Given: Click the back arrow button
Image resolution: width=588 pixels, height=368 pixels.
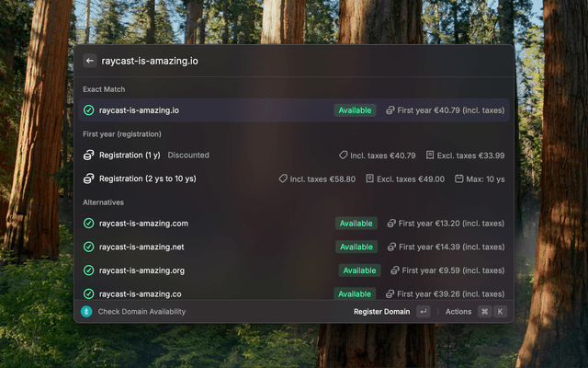Looking at the screenshot, I should click(x=89, y=61).
